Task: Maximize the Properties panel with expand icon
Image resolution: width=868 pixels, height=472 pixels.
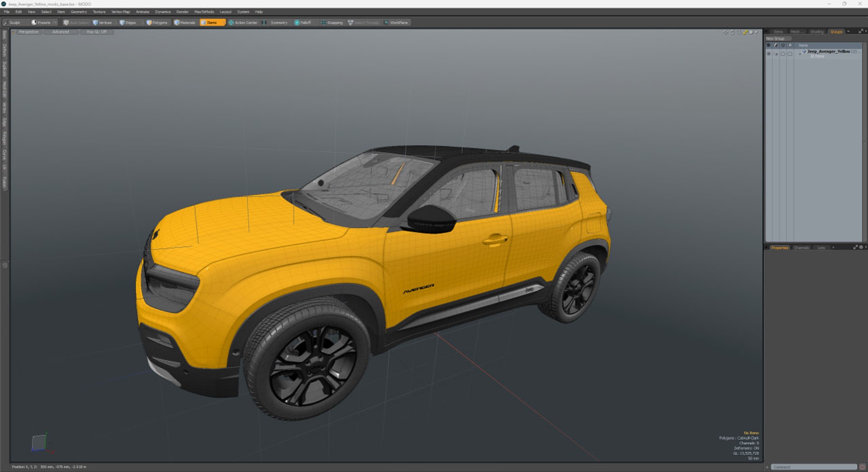Action: pos(855,247)
